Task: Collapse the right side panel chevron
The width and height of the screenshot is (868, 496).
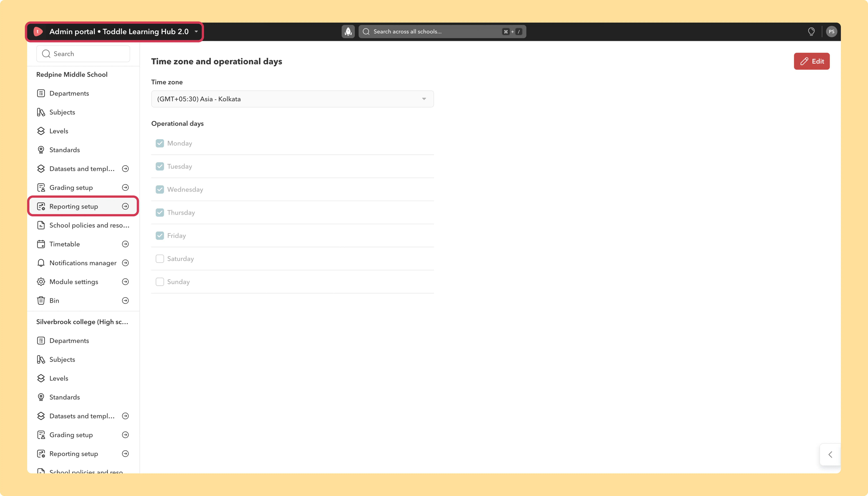Action: pos(830,454)
